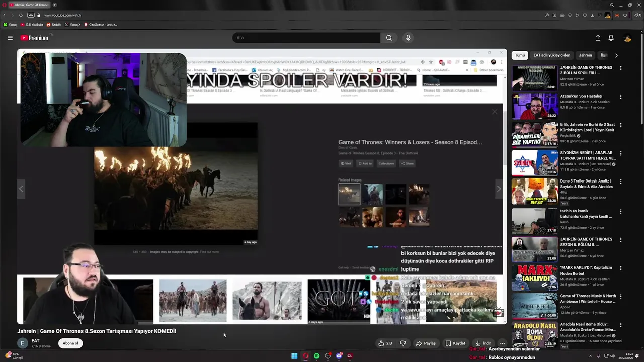Open more actions three-dot menu under video
Image resolution: width=644 pixels, height=362 pixels.
[x=502, y=343]
